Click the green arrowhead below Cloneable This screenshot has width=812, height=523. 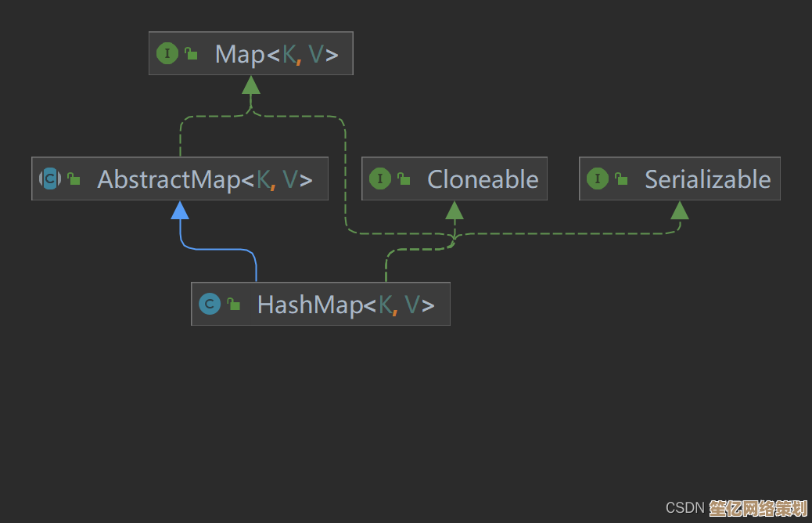click(455, 210)
